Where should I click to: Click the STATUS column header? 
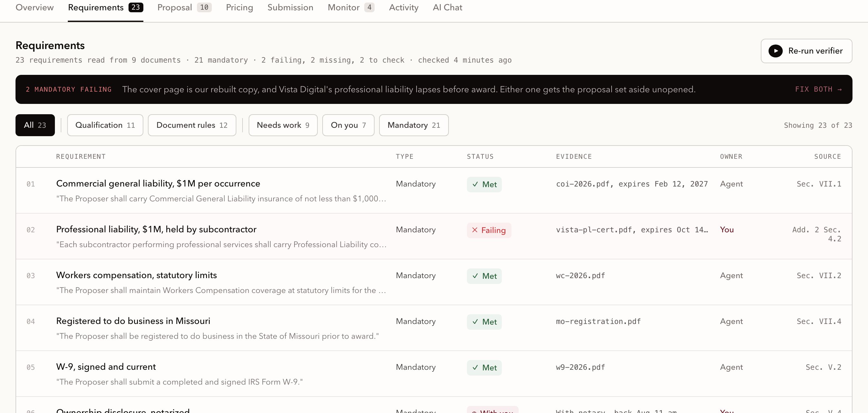(480, 156)
